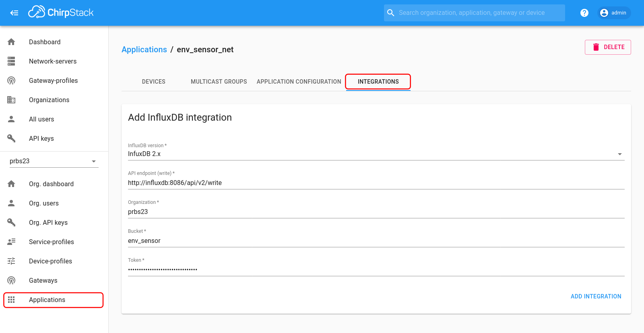
Task: Click the Token password field
Action: coord(376,270)
